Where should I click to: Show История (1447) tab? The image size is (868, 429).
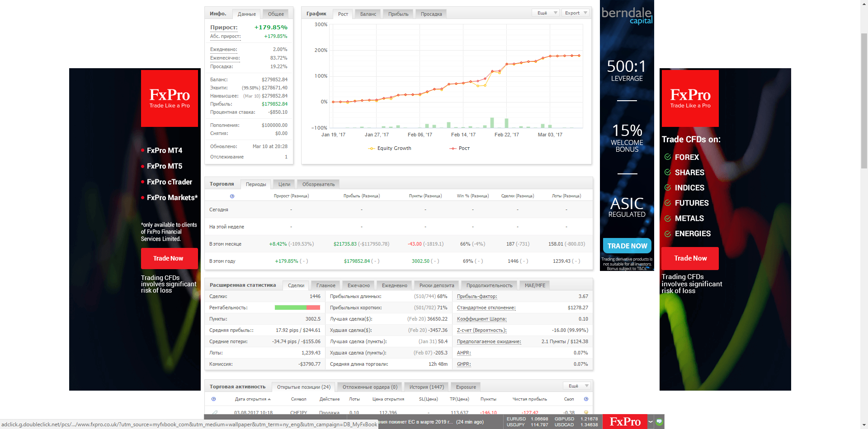tap(427, 387)
